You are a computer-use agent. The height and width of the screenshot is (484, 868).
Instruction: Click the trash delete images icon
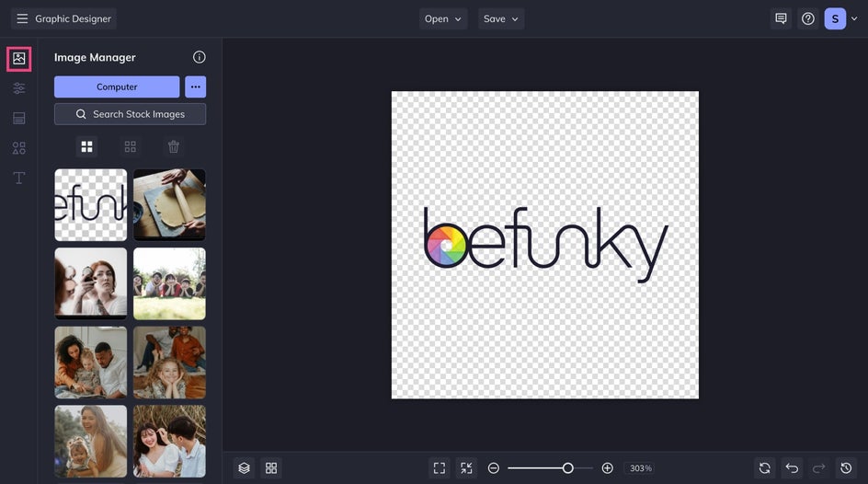[173, 146]
